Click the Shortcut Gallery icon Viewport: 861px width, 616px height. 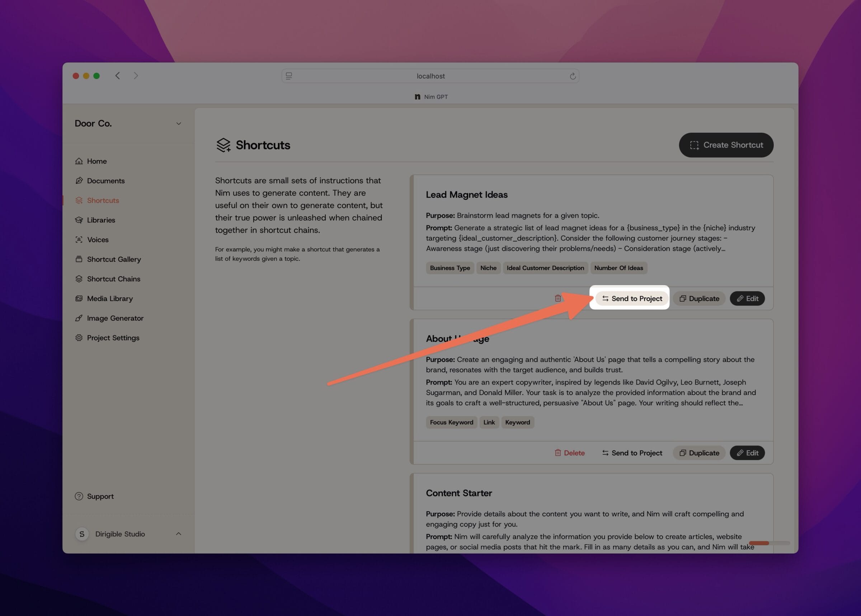(79, 259)
